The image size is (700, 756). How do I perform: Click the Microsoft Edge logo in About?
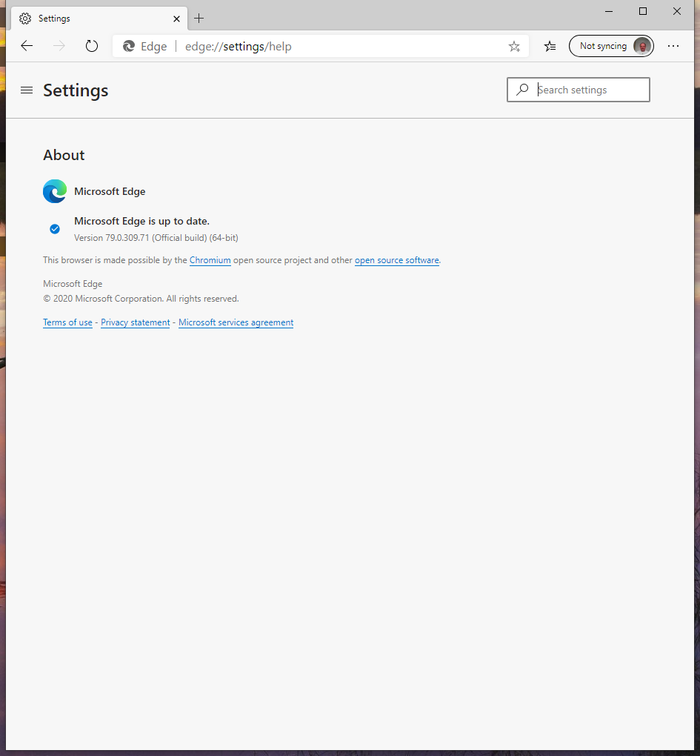tap(55, 191)
